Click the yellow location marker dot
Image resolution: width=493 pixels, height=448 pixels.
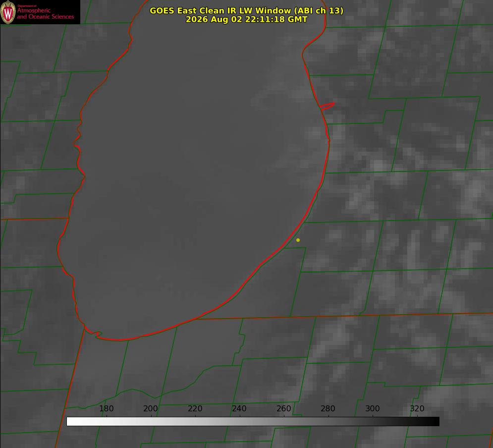(298, 240)
